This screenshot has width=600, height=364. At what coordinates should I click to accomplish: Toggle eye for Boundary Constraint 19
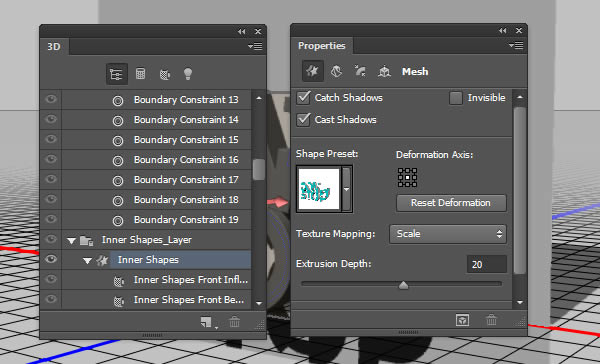click(x=51, y=219)
